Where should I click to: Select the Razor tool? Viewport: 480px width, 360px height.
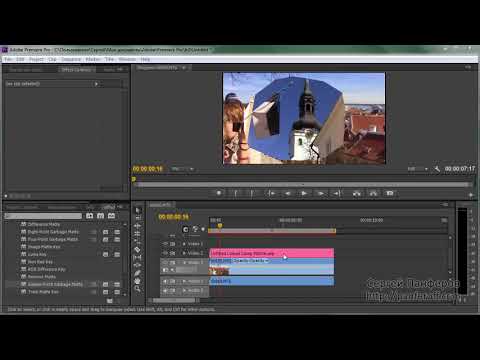138,249
